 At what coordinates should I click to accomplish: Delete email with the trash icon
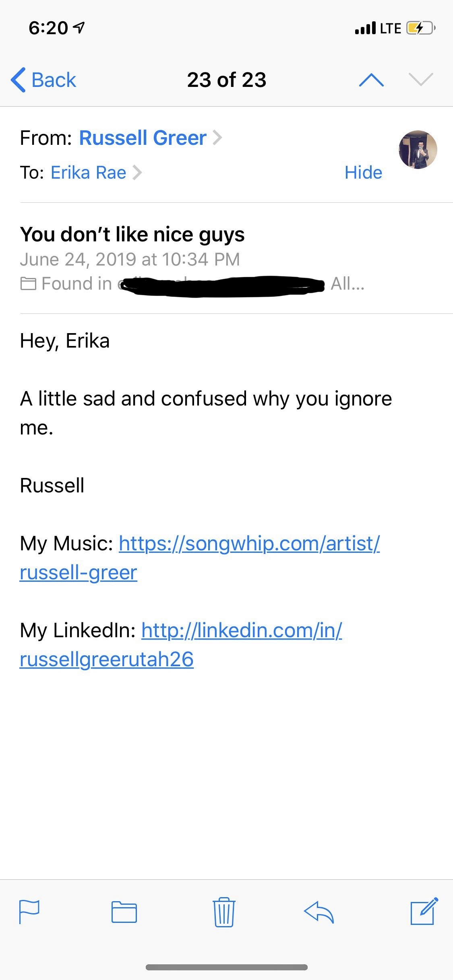click(x=224, y=912)
